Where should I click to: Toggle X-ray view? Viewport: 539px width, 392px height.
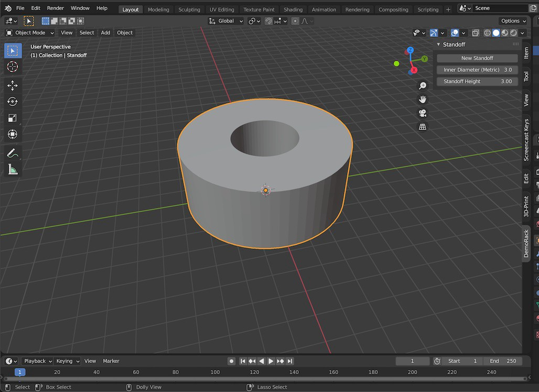click(476, 32)
